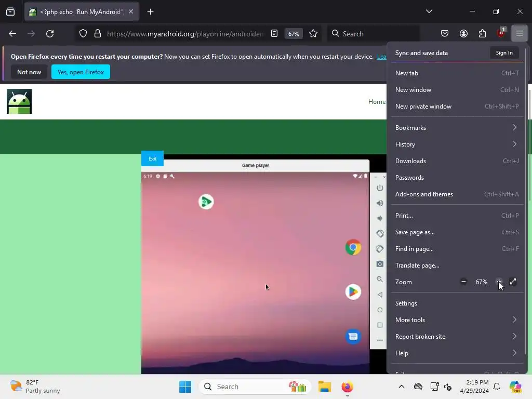The width and height of the screenshot is (532, 399).
Task: Expand the More tools submenu
Action: pyautogui.click(x=457, y=320)
